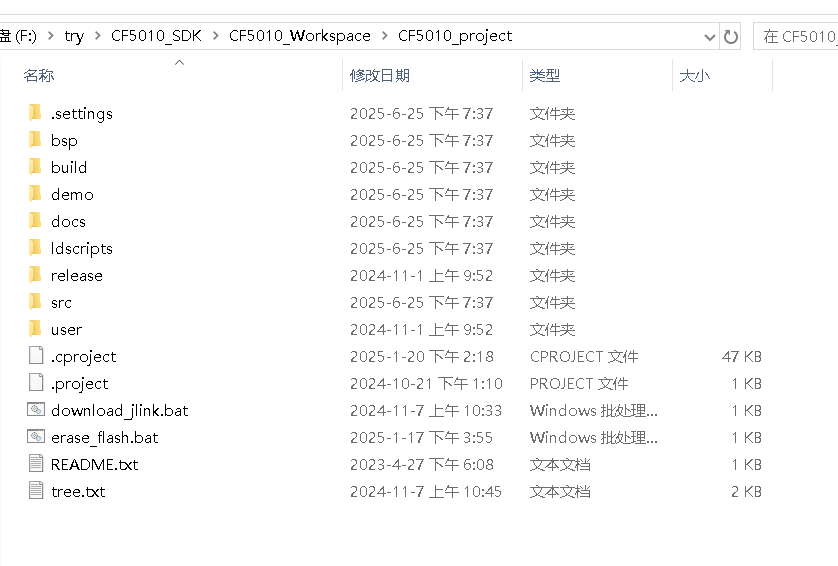Click the 'CPROJECT 文件' type cell

pos(584,356)
